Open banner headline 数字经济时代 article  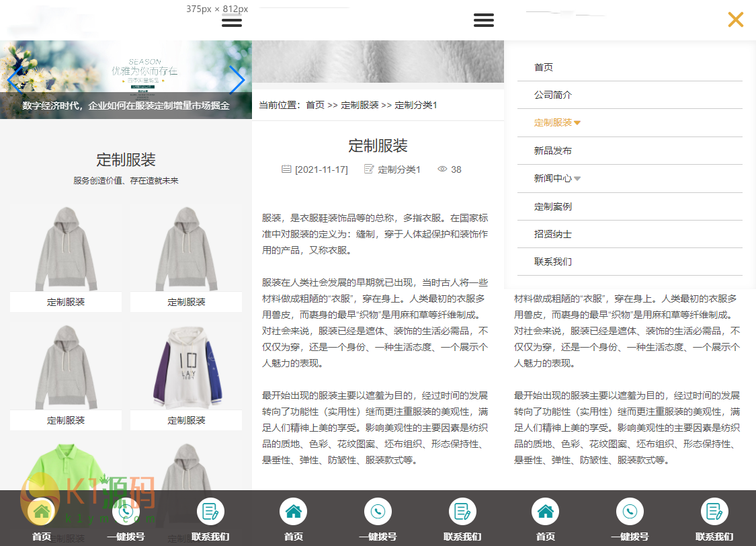126,106
